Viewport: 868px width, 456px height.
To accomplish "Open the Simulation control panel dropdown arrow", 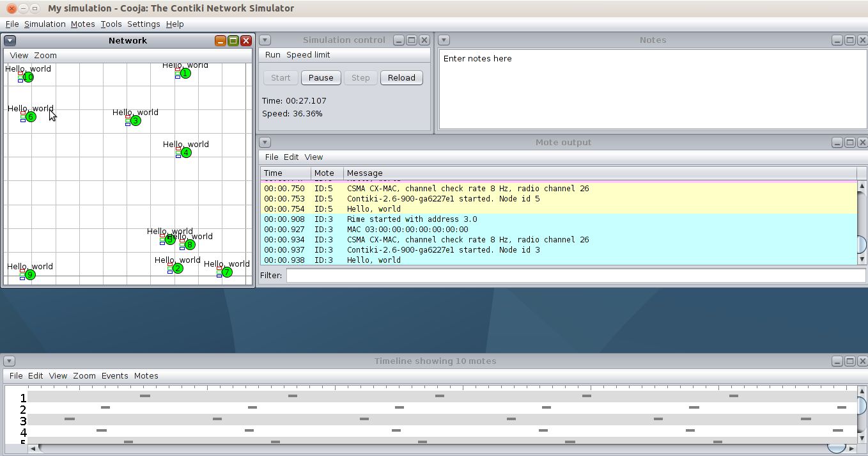I will click(265, 40).
